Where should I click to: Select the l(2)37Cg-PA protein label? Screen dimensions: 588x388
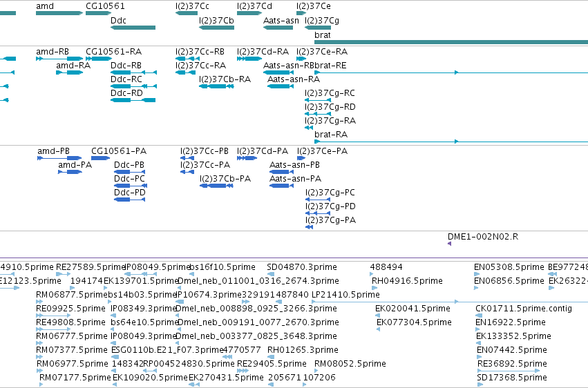330,221
